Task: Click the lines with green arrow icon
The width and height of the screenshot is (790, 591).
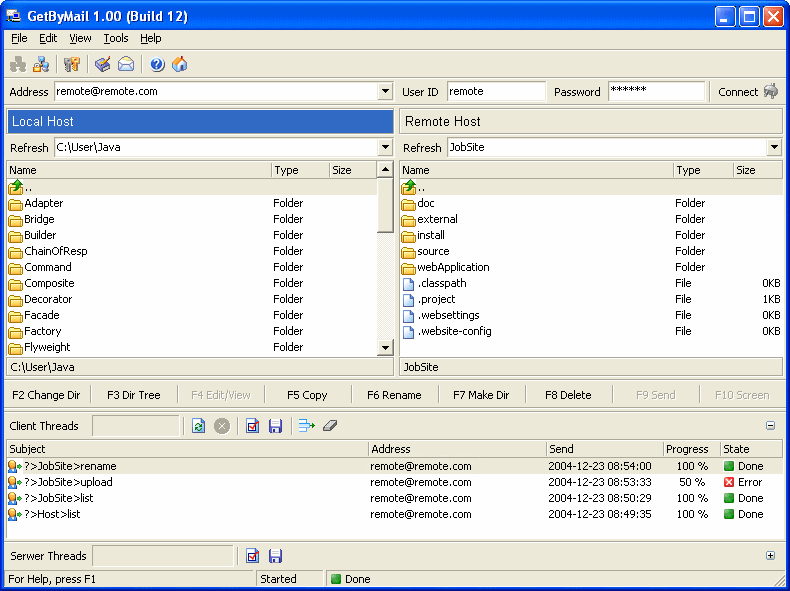Action: pos(307,426)
